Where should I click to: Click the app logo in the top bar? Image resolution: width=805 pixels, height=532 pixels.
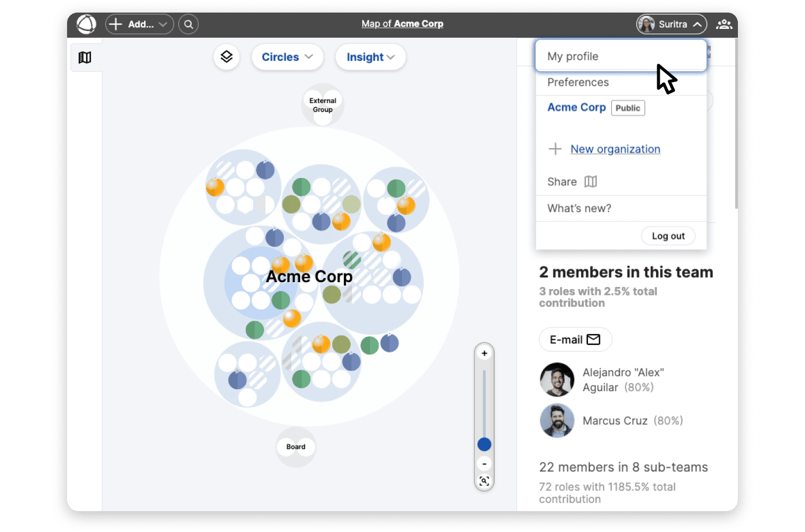point(86,24)
